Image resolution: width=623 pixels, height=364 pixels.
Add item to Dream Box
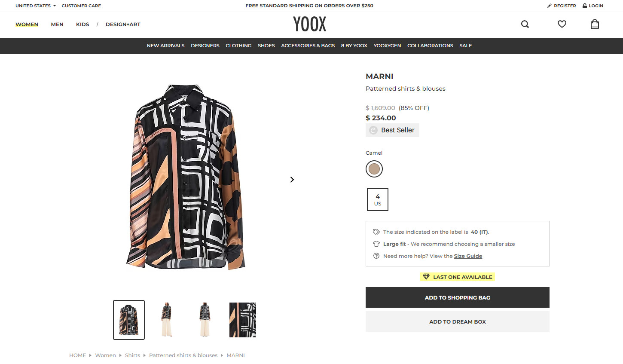point(457,321)
